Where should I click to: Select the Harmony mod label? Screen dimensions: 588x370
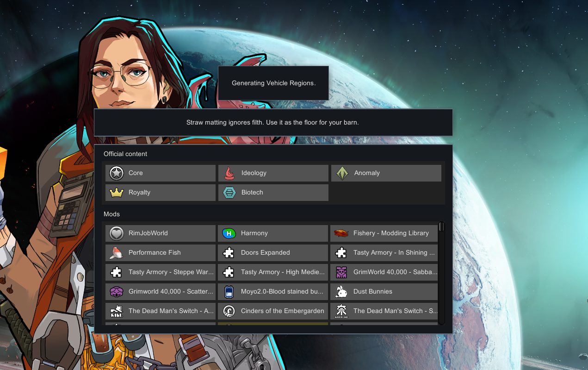[x=254, y=233]
